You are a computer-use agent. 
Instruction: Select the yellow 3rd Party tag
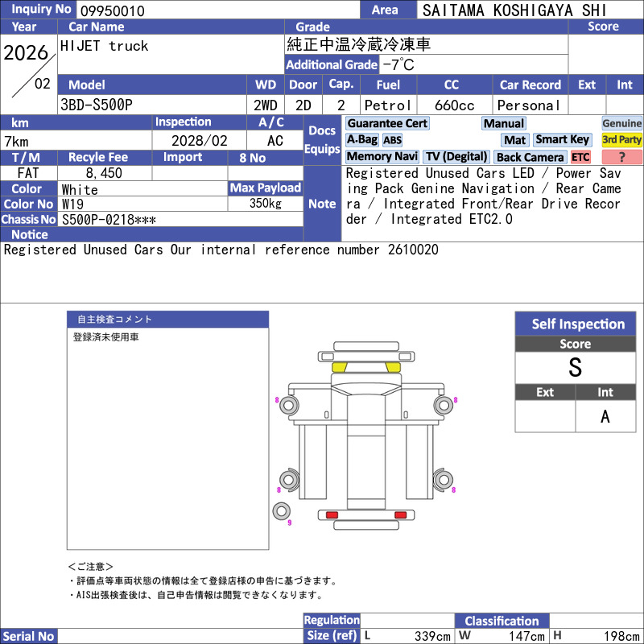[621, 139]
